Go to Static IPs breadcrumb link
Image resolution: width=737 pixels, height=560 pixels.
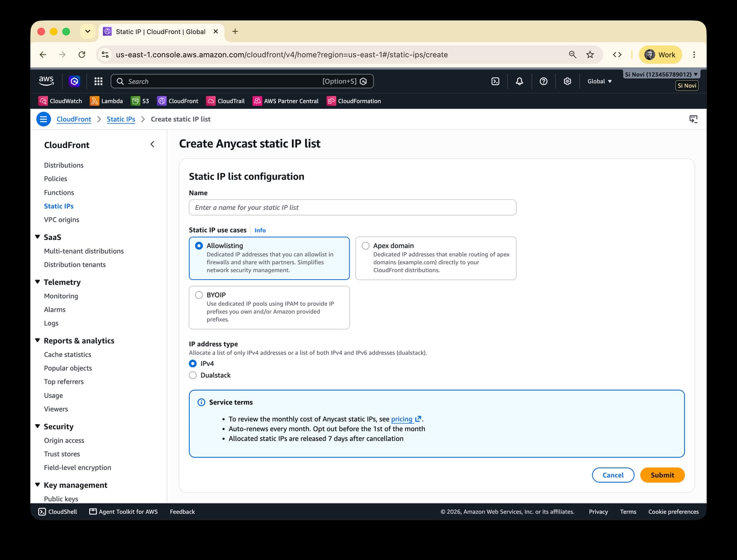point(121,119)
